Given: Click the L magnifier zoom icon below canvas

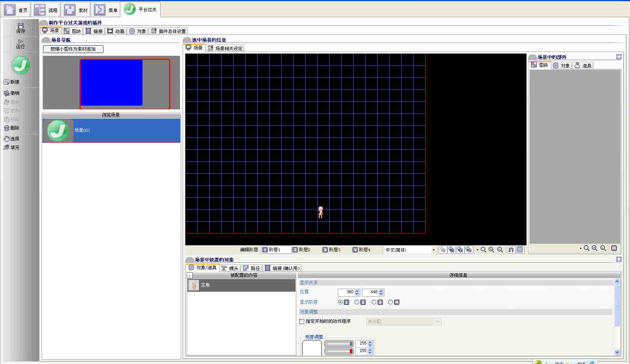Looking at the screenshot, I should coord(500,250).
